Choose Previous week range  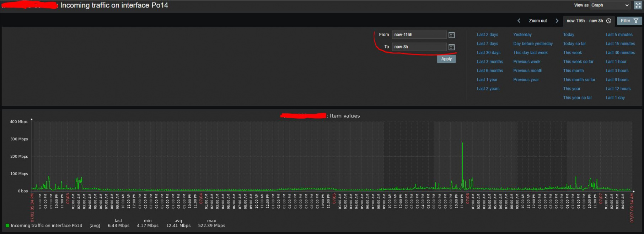tap(527, 62)
